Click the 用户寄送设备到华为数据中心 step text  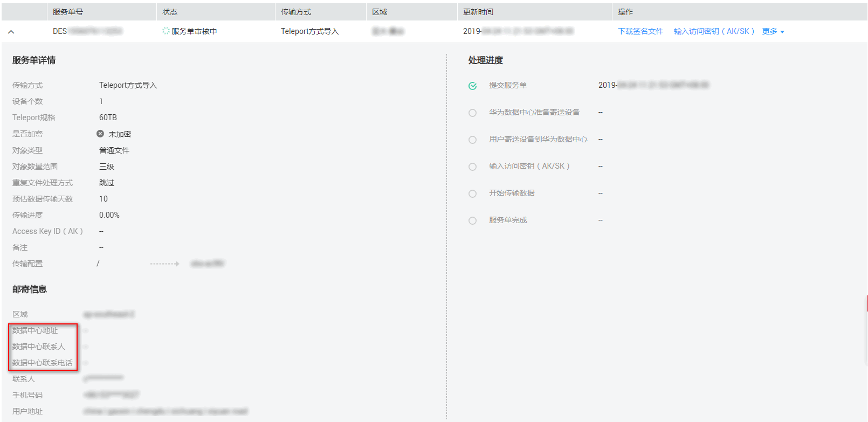pyautogui.click(x=538, y=139)
